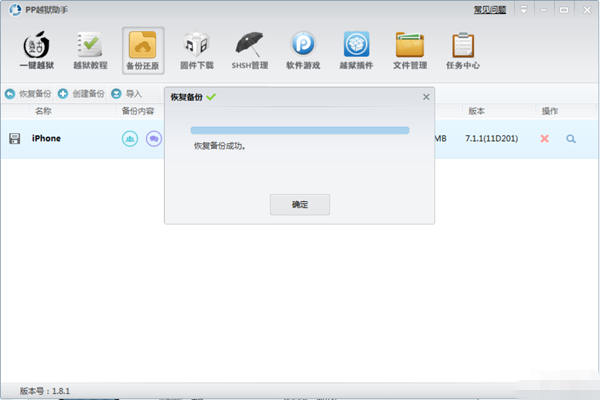Click contacts icon in iPhone row
This screenshot has width=600, height=400.
(x=130, y=139)
